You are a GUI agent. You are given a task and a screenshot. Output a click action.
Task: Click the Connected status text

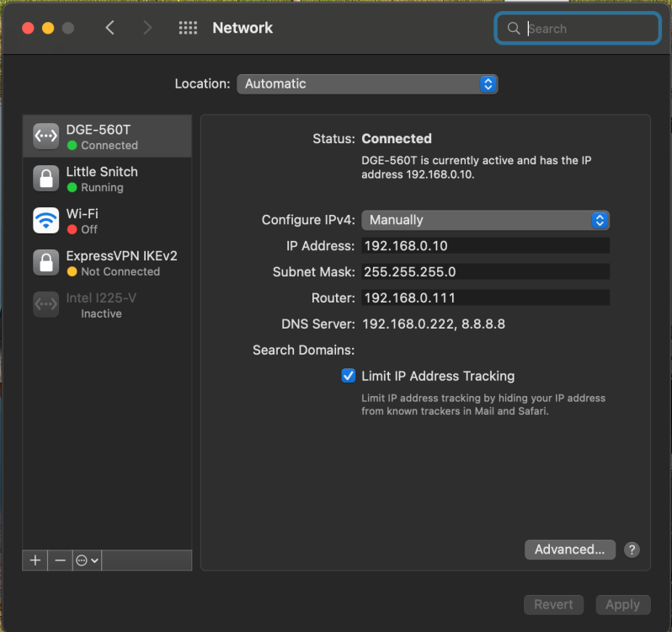point(397,138)
